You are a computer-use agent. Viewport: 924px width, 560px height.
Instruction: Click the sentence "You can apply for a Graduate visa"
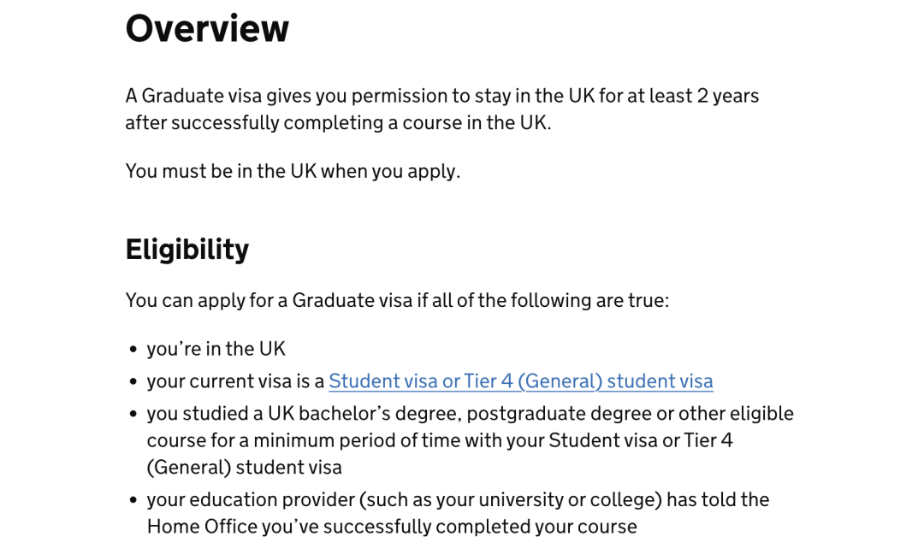coord(397,300)
